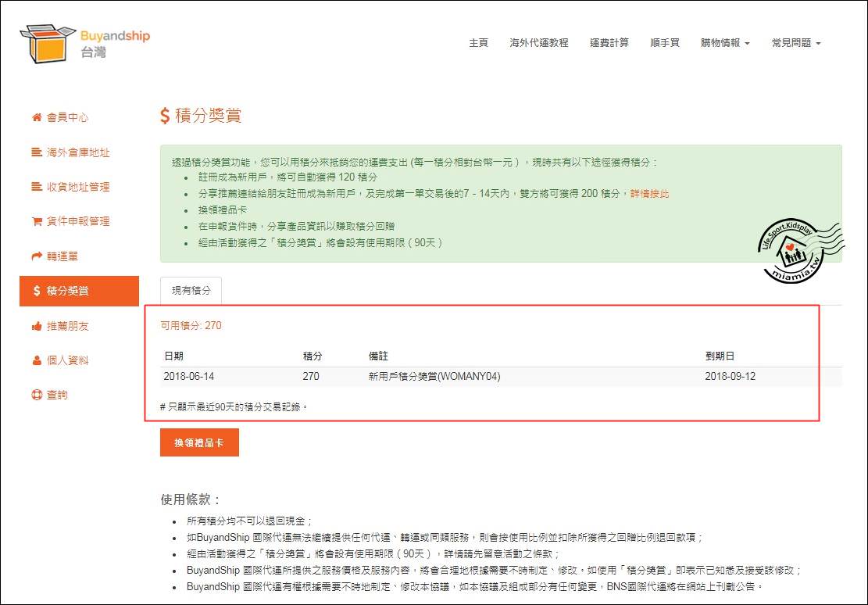Select 順手買 in the top navigation
Viewport: 868px width, 605px height.
coord(664,43)
